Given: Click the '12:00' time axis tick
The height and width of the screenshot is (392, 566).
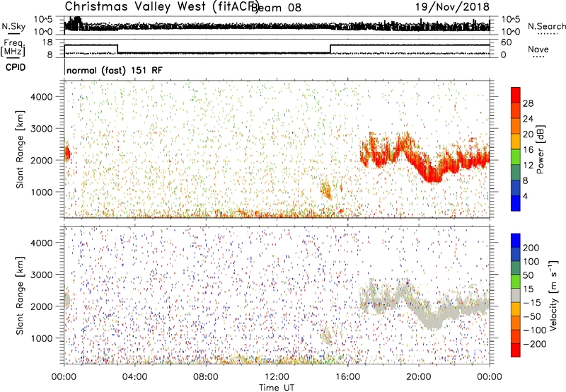Looking at the screenshot, I should point(277,377).
